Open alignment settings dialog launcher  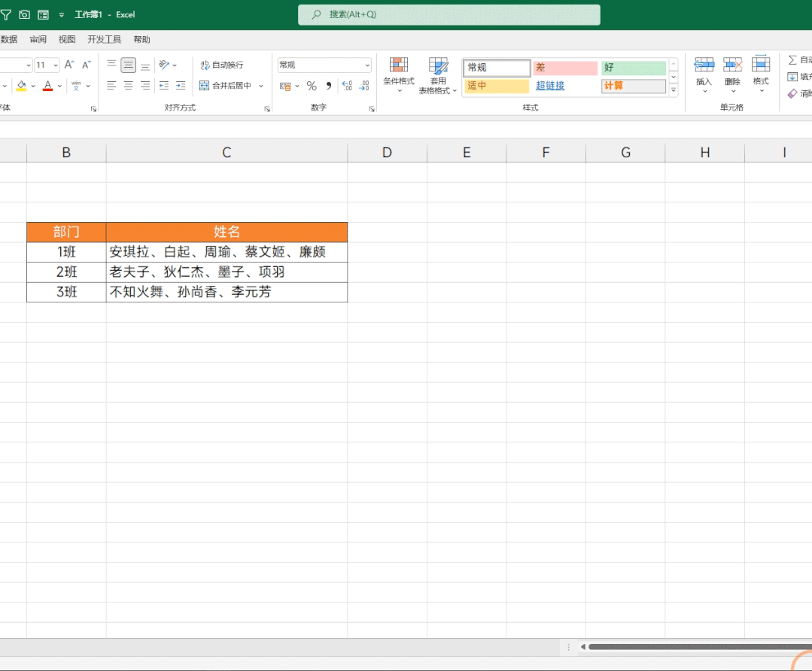pyautogui.click(x=267, y=109)
